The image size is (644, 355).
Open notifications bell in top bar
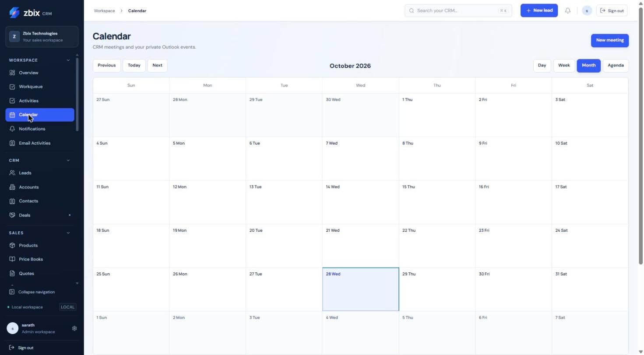click(568, 10)
